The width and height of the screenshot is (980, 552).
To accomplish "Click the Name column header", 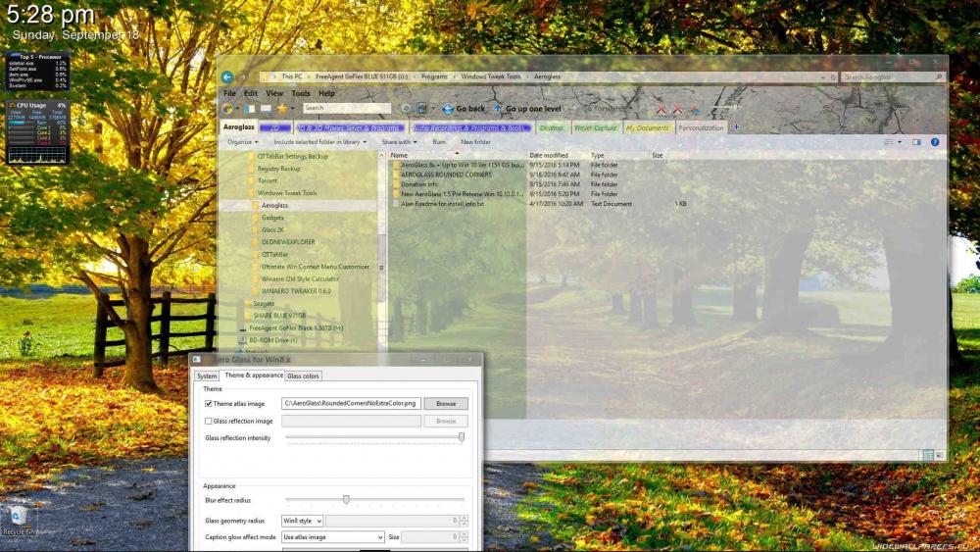I will [457, 155].
